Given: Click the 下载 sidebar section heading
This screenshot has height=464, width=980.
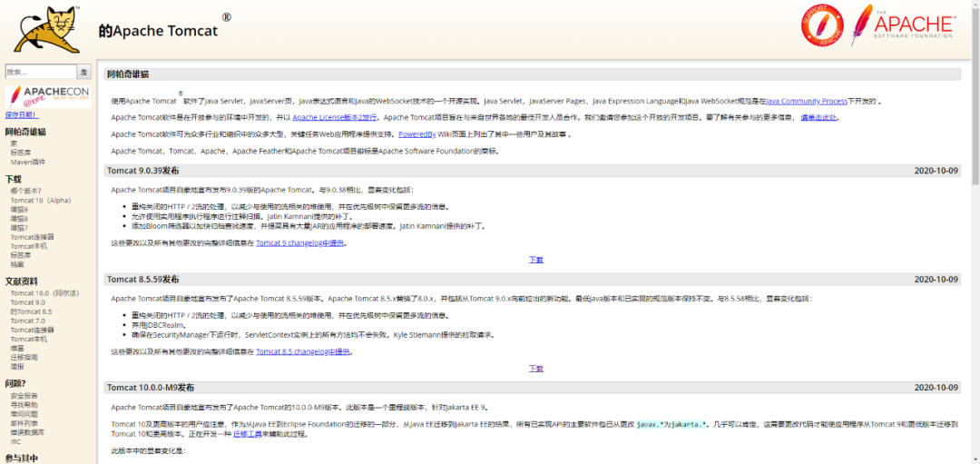Looking at the screenshot, I should (13, 180).
